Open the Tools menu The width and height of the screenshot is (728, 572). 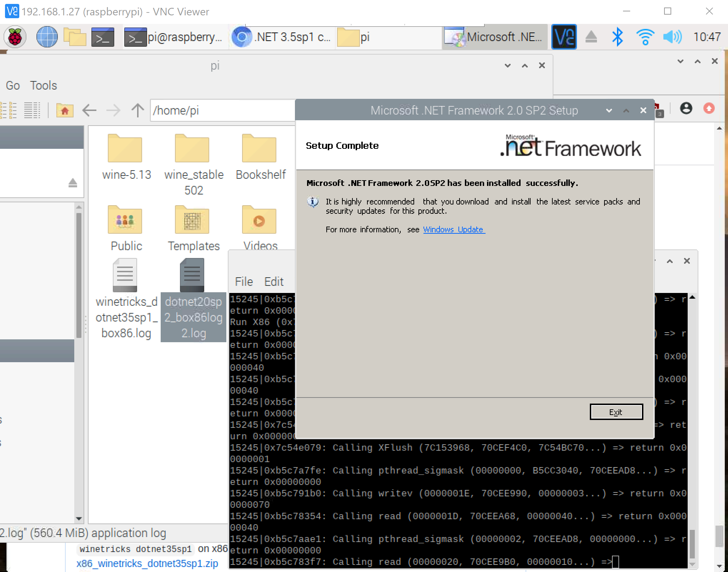tap(44, 85)
